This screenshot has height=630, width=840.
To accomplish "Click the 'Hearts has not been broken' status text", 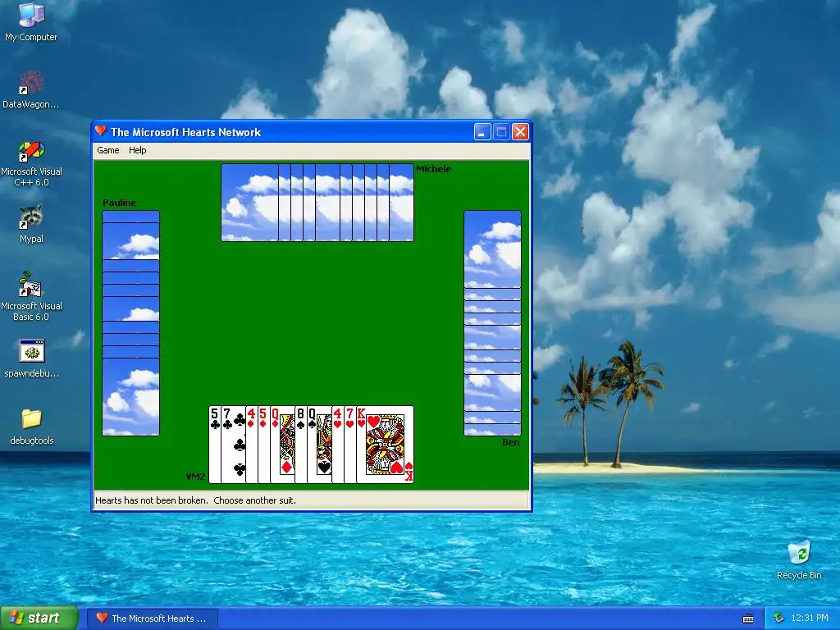I will (195, 500).
